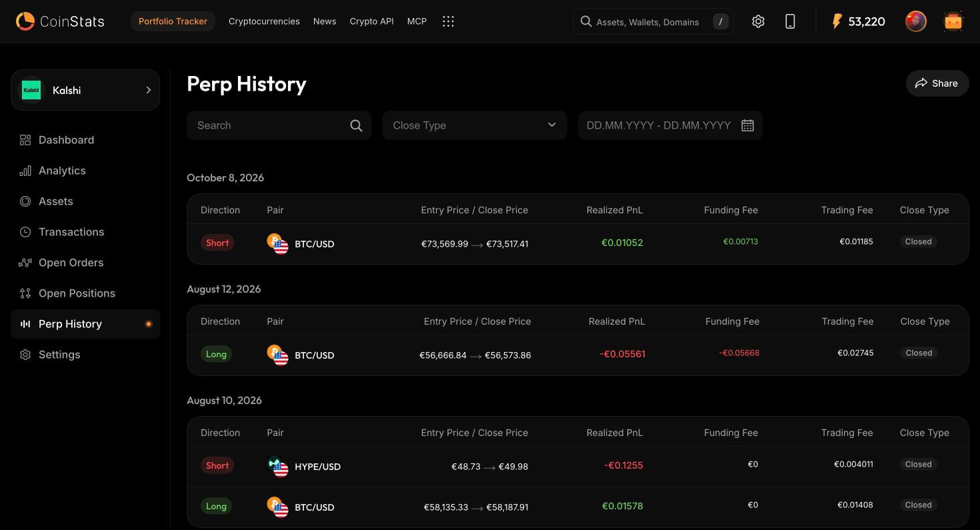Open the Portfolio Tracker tab
The width and height of the screenshot is (980, 530).
click(x=173, y=21)
